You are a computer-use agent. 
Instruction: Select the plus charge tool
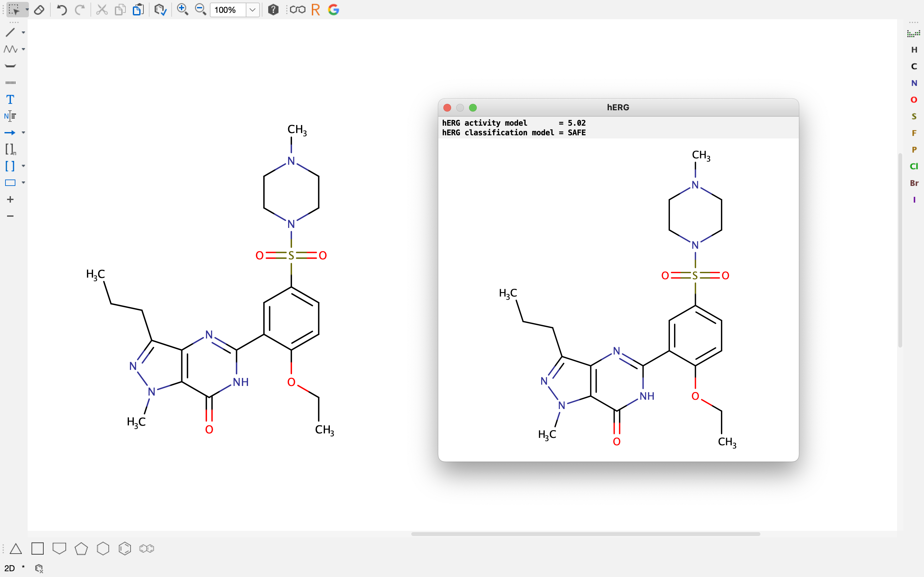click(10, 200)
